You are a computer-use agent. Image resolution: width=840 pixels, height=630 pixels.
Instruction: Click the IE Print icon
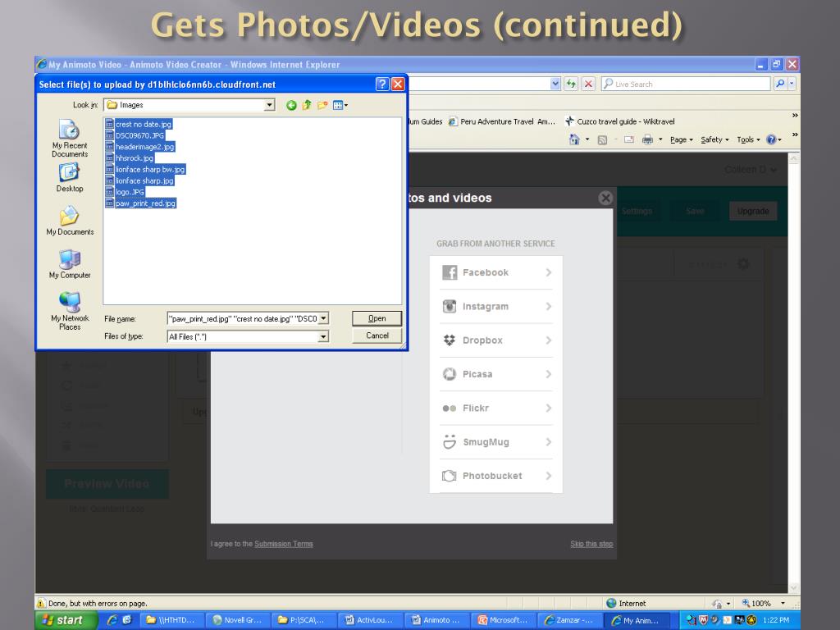(648, 139)
